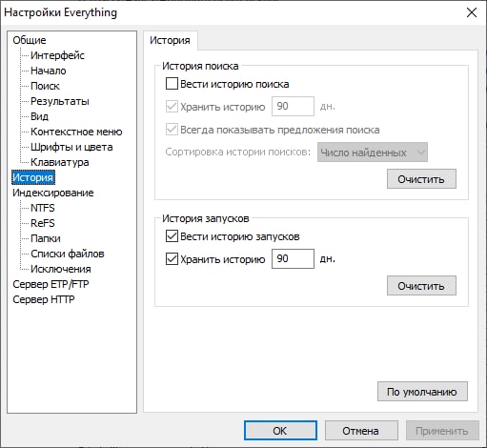The width and height of the screenshot is (487, 448).
Task: Enable the Вести историю поиска checkbox
Action: [x=172, y=84]
